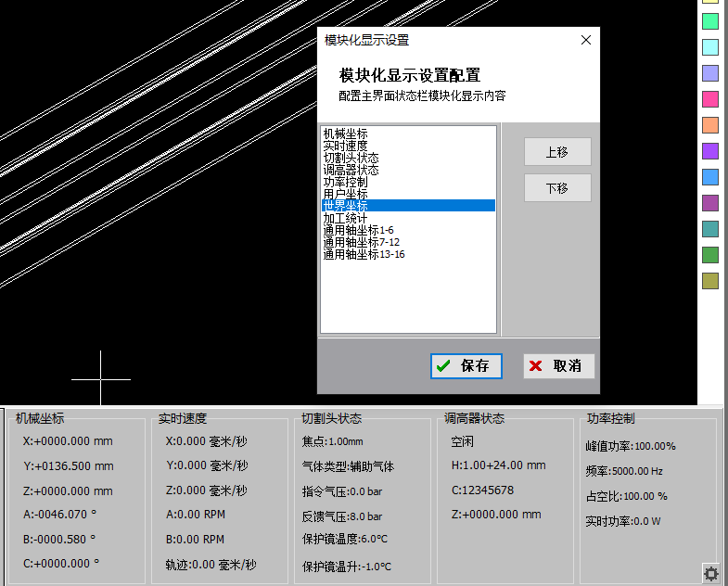Pick the sky blue layer color swatch
The image size is (728, 586).
pyautogui.click(x=710, y=177)
